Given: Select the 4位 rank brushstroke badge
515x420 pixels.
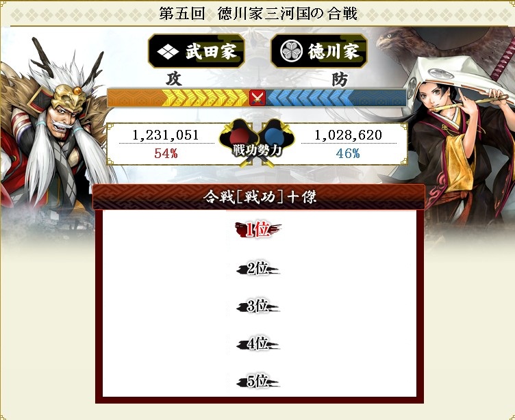Looking at the screenshot, I should coord(257,344).
